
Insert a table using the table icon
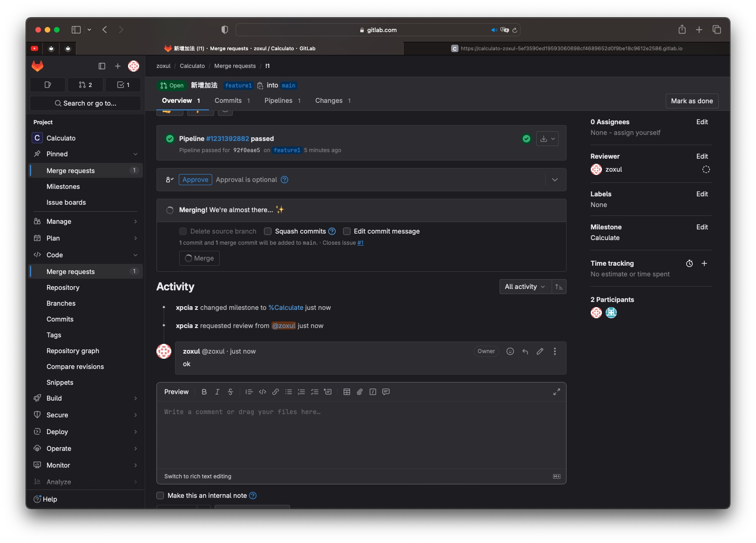pyautogui.click(x=347, y=392)
